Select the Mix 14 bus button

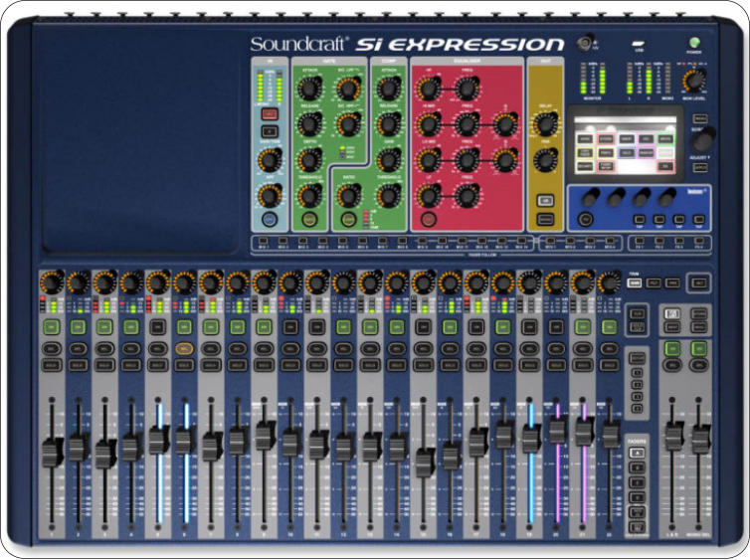click(x=522, y=241)
